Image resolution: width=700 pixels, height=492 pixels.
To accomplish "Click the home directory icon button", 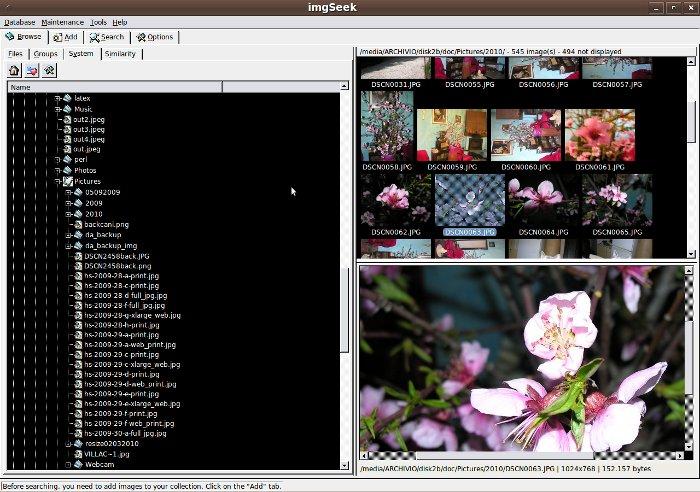I will click(x=14, y=70).
